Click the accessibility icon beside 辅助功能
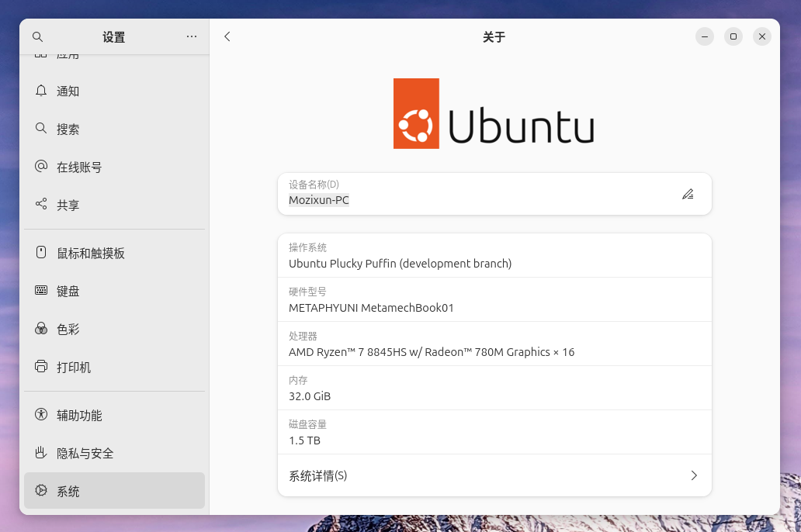This screenshot has width=801, height=532. [41, 414]
